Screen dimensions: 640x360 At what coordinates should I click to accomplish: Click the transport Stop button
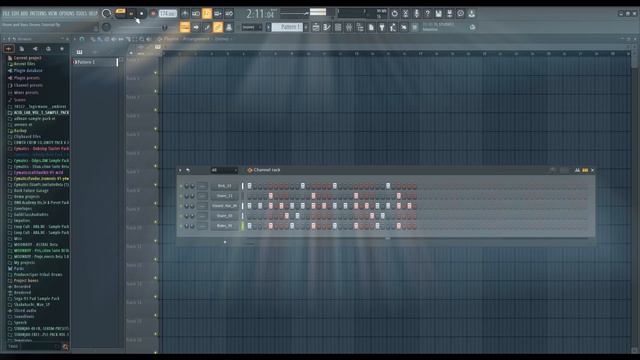142,13
